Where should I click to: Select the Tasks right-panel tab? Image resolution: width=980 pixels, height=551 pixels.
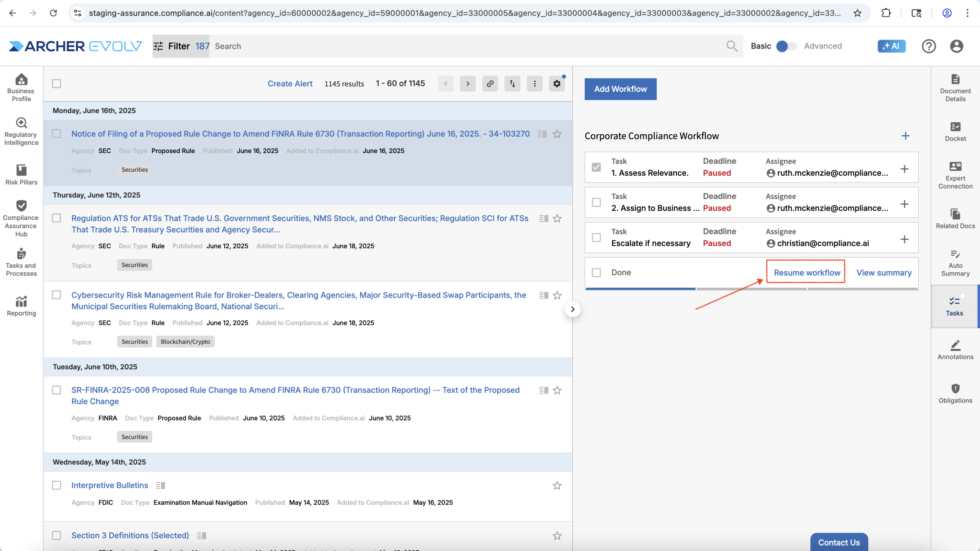tap(954, 306)
